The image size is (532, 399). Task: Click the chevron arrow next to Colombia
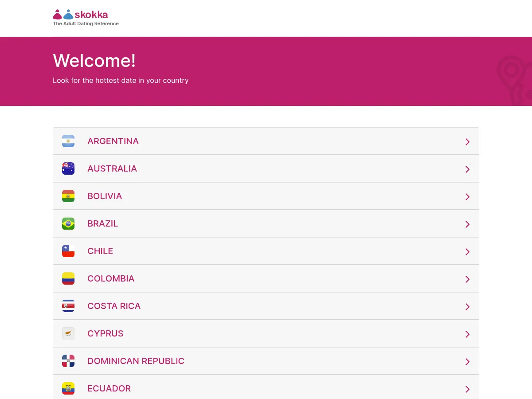click(x=467, y=279)
